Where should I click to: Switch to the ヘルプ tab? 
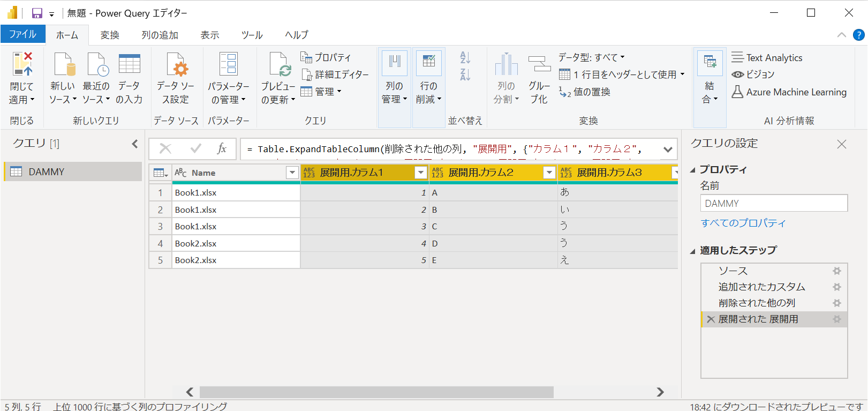[x=296, y=35]
